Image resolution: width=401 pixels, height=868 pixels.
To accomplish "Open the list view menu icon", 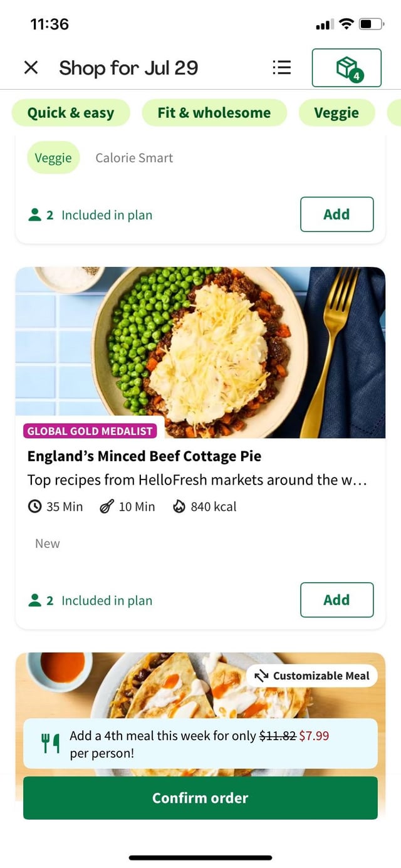I will (282, 68).
